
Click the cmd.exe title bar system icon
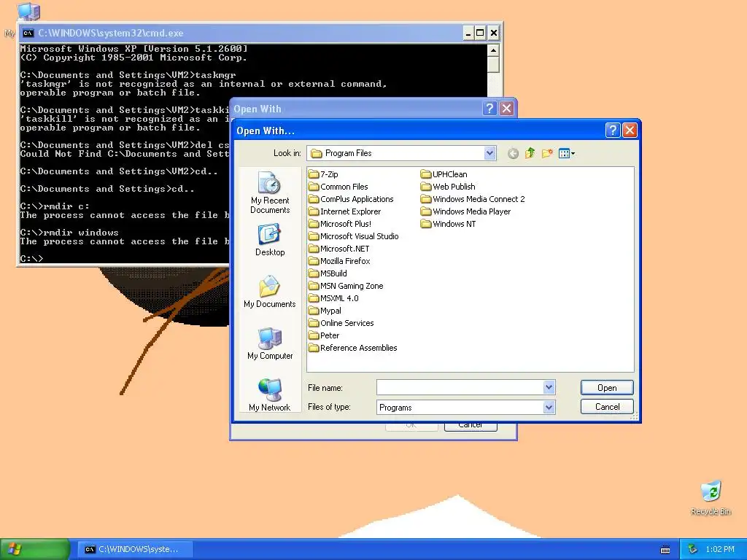coord(28,33)
